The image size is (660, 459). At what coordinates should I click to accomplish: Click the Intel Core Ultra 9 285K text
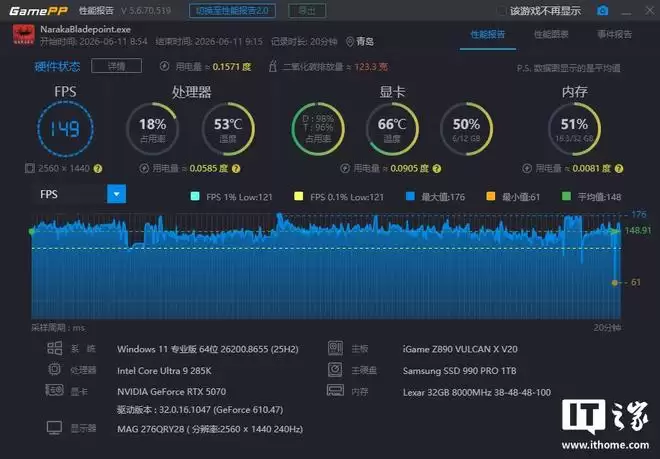[x=164, y=371]
